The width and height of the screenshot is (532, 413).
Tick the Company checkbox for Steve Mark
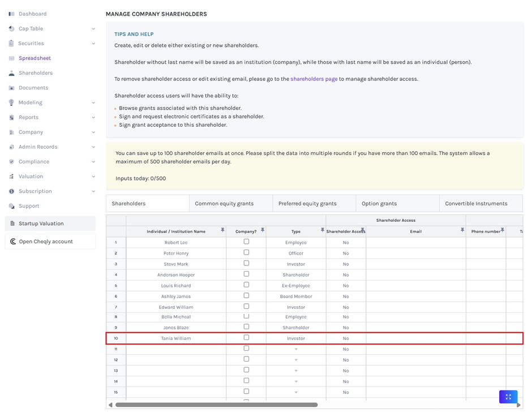coord(246,263)
